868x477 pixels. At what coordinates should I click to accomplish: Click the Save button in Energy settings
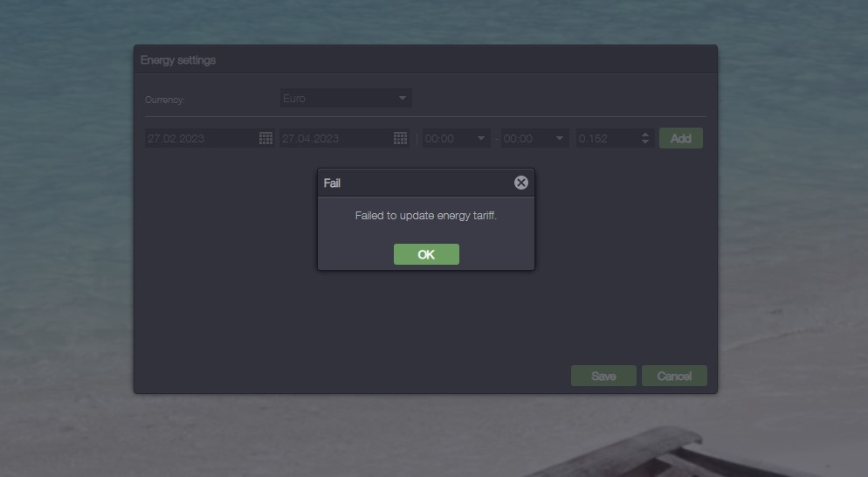point(603,376)
